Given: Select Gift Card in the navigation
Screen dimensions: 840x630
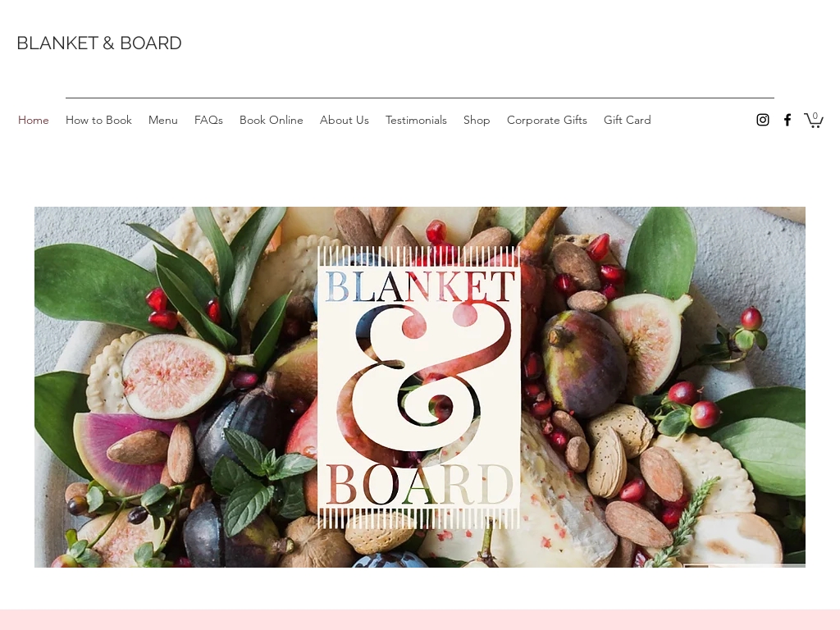Looking at the screenshot, I should pos(628,120).
